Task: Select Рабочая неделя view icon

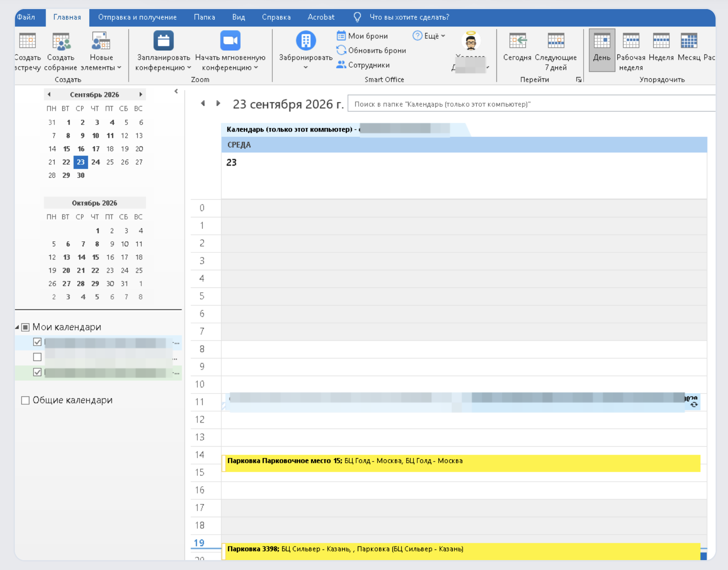Action: pos(631,41)
